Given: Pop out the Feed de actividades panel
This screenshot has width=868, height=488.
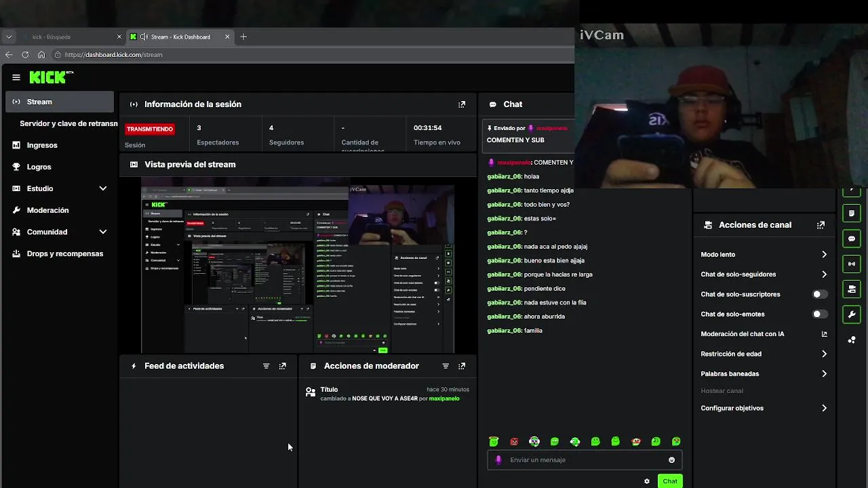Looking at the screenshot, I should tap(283, 366).
